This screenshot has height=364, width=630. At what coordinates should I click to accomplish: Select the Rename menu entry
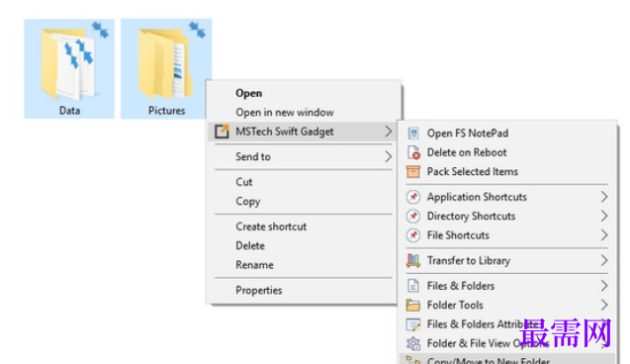tap(254, 265)
